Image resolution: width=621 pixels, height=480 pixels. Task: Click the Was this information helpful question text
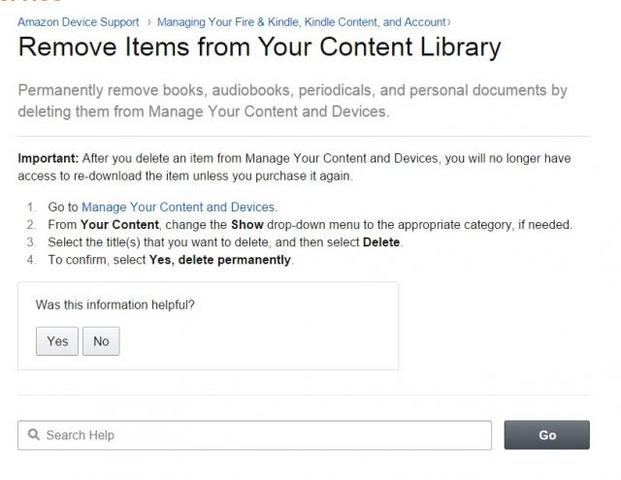(x=115, y=305)
